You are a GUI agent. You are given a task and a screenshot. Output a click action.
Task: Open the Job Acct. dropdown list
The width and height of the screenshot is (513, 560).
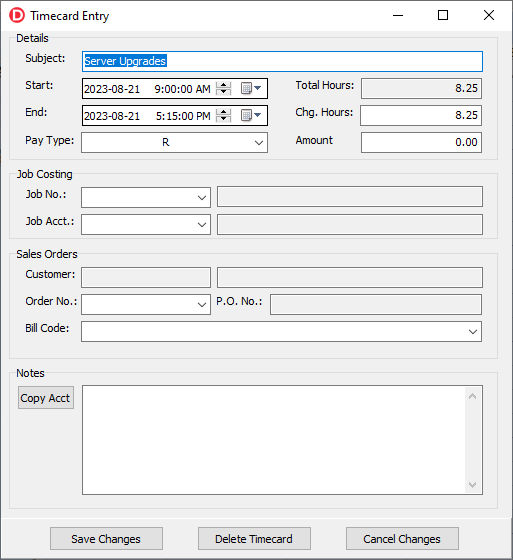pyautogui.click(x=202, y=225)
